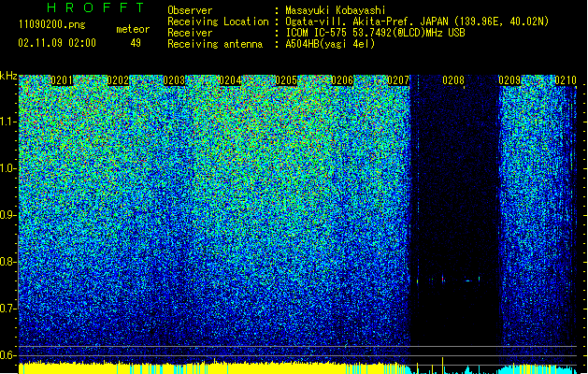Click the Observer label
Screen dimensions: 588x374
tap(190, 10)
